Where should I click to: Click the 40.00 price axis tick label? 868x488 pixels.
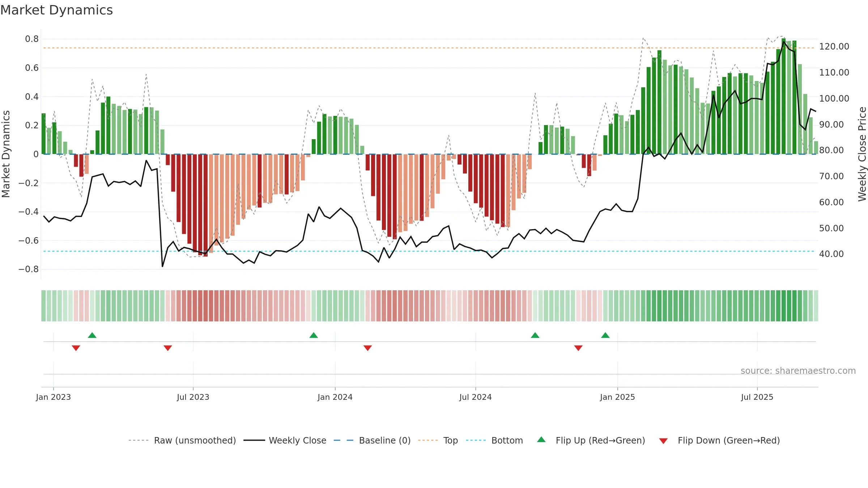(x=831, y=254)
